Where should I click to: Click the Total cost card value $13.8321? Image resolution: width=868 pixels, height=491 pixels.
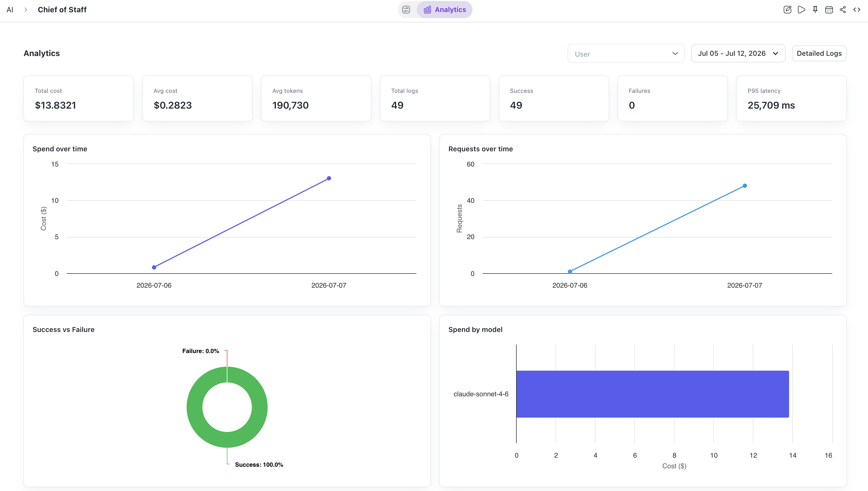(56, 105)
